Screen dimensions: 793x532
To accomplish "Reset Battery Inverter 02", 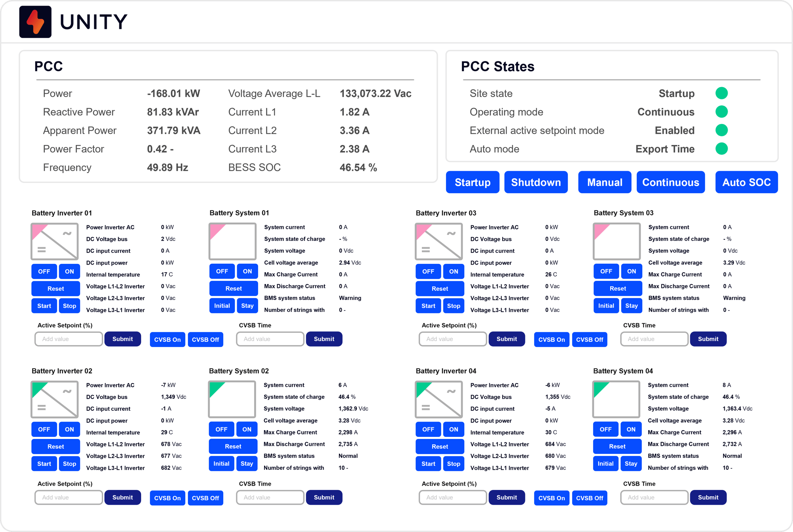I will pos(56,446).
